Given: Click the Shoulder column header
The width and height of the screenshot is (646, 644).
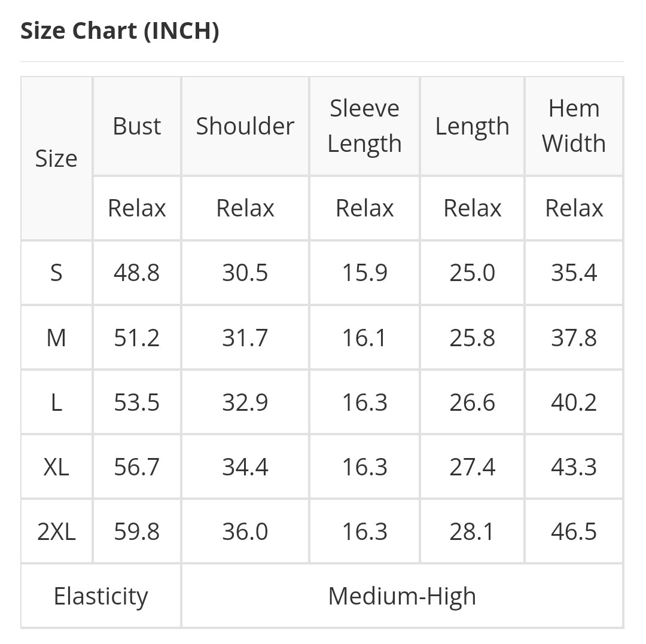Looking at the screenshot, I should pos(245,126).
